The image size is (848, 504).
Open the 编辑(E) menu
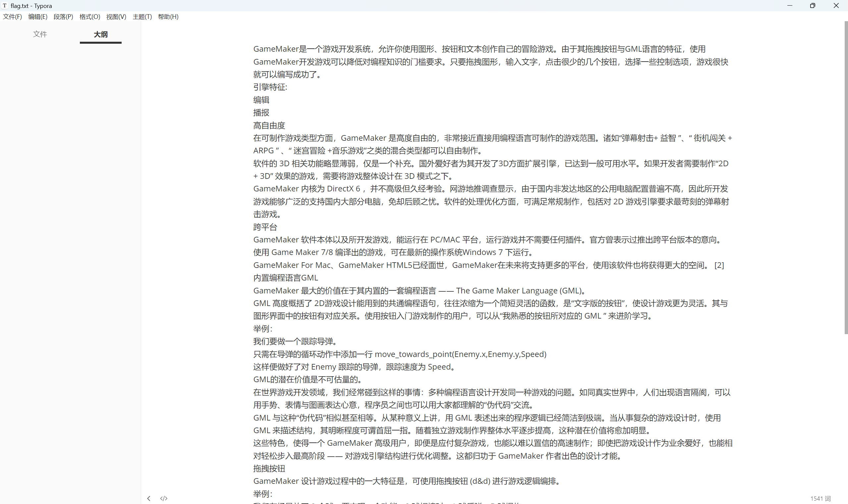(x=38, y=17)
